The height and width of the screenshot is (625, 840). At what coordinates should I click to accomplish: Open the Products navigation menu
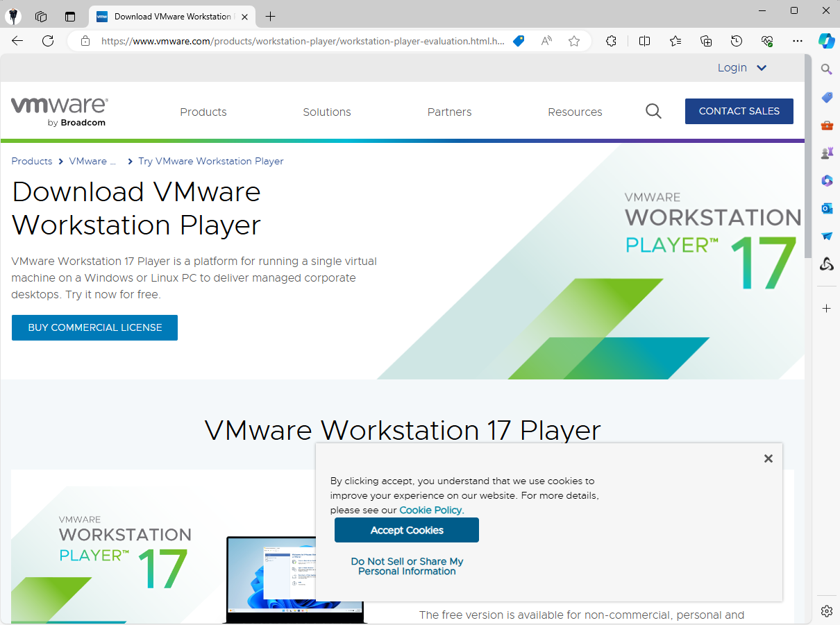[203, 112]
